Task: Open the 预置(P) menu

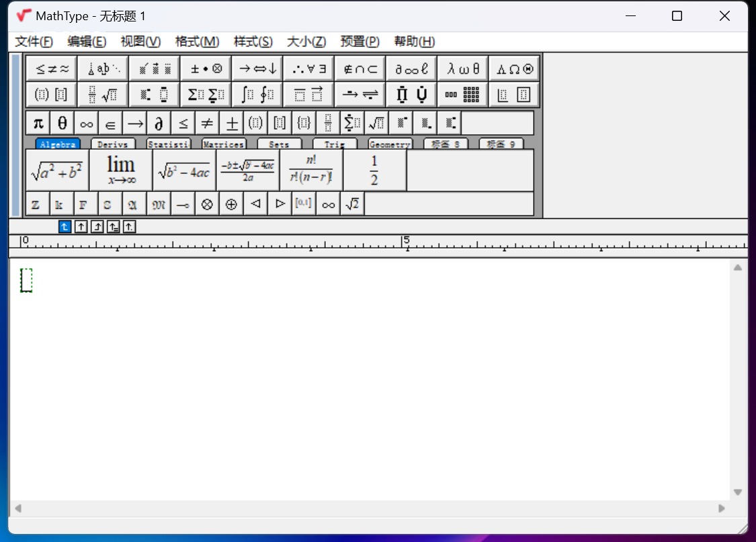Action: click(360, 42)
